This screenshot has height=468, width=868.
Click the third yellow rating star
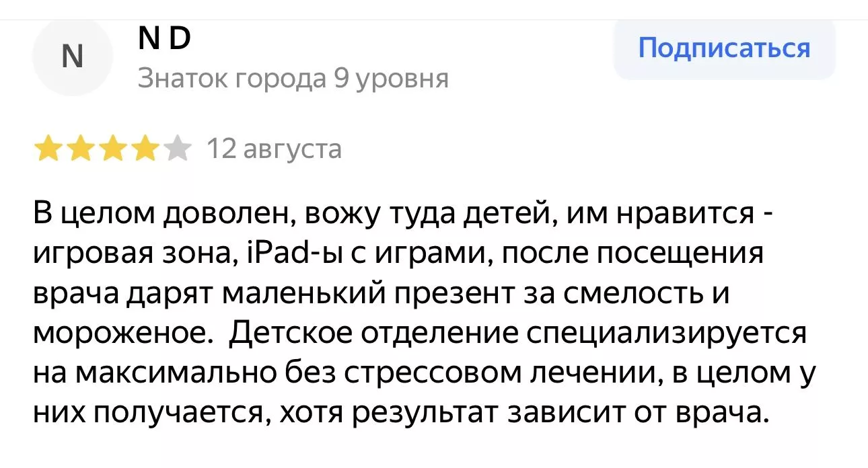pyautogui.click(x=112, y=149)
